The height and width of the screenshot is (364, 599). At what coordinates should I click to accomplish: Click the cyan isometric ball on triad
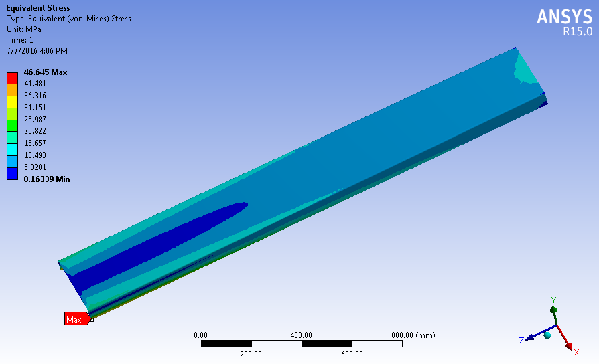tap(547, 335)
